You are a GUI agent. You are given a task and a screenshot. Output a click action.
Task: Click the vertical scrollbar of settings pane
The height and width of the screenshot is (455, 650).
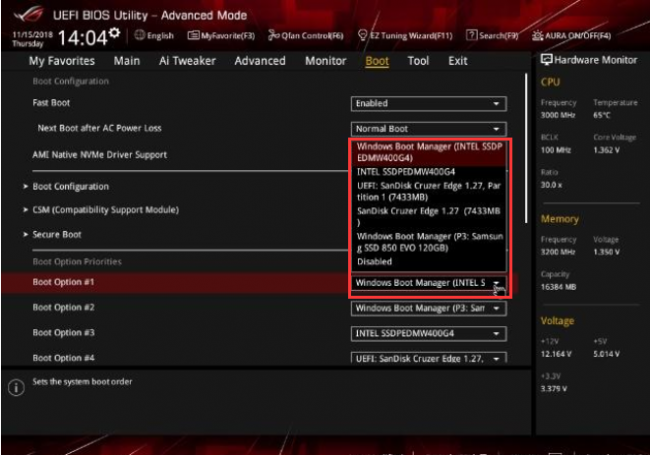526,148
